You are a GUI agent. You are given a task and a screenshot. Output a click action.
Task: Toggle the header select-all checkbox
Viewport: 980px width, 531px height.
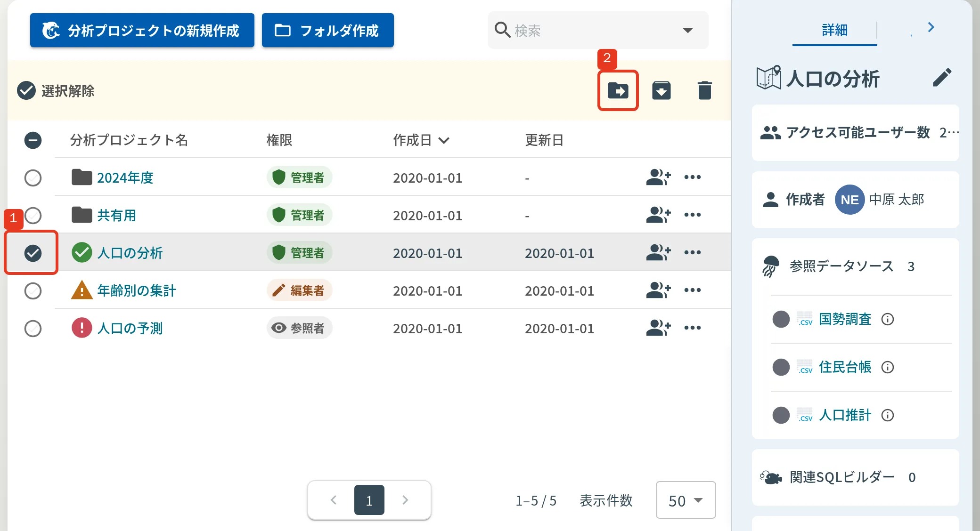coord(33,140)
